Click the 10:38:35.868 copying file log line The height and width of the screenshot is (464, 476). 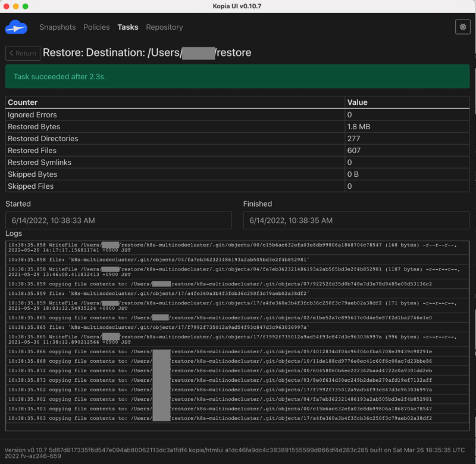point(237,361)
